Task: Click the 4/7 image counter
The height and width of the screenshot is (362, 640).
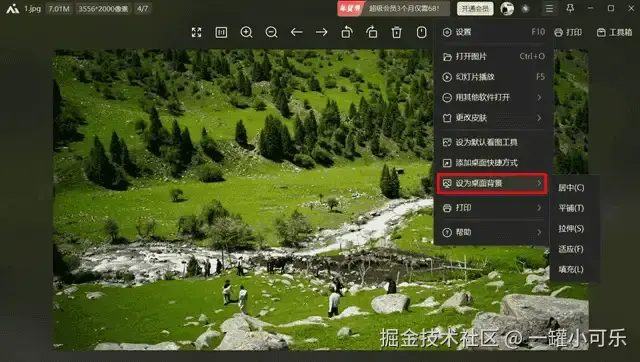Action: (142, 9)
